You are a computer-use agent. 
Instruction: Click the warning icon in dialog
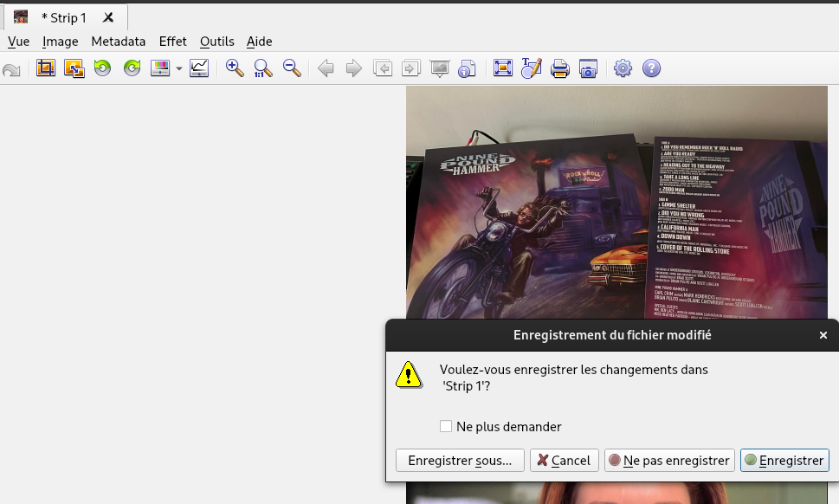[x=409, y=374]
